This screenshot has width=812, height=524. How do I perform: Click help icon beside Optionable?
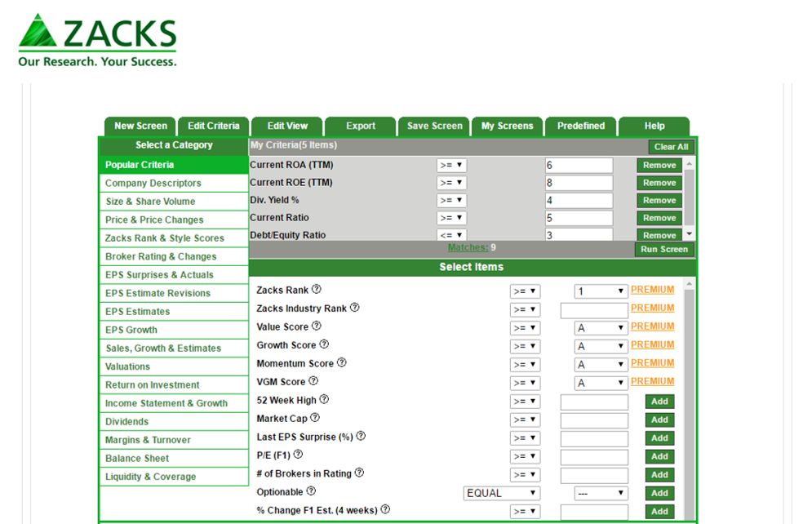(311, 491)
